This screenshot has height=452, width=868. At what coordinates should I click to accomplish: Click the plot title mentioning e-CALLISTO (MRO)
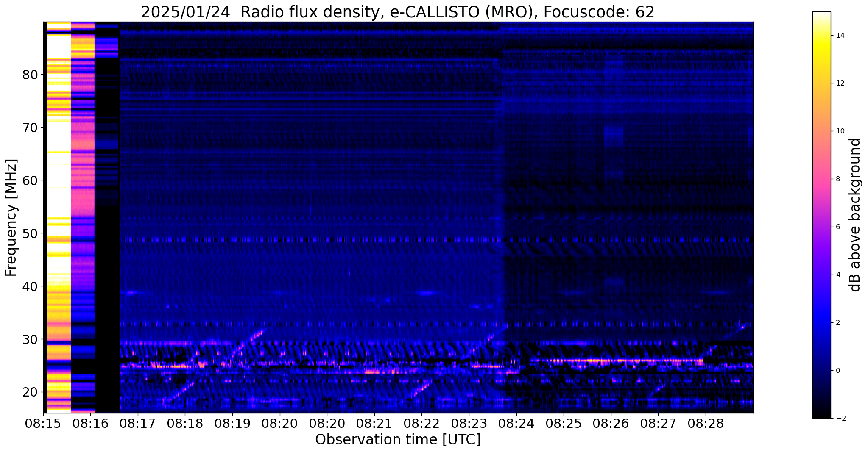[398, 12]
